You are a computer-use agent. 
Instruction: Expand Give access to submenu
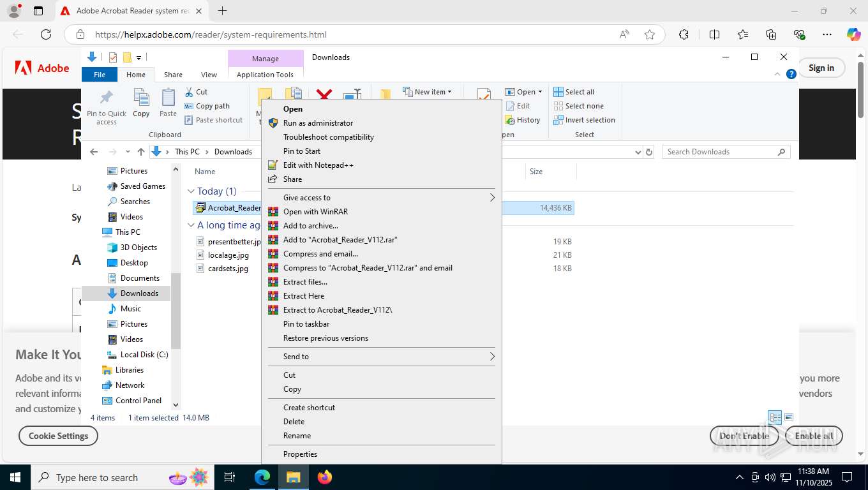pos(382,198)
